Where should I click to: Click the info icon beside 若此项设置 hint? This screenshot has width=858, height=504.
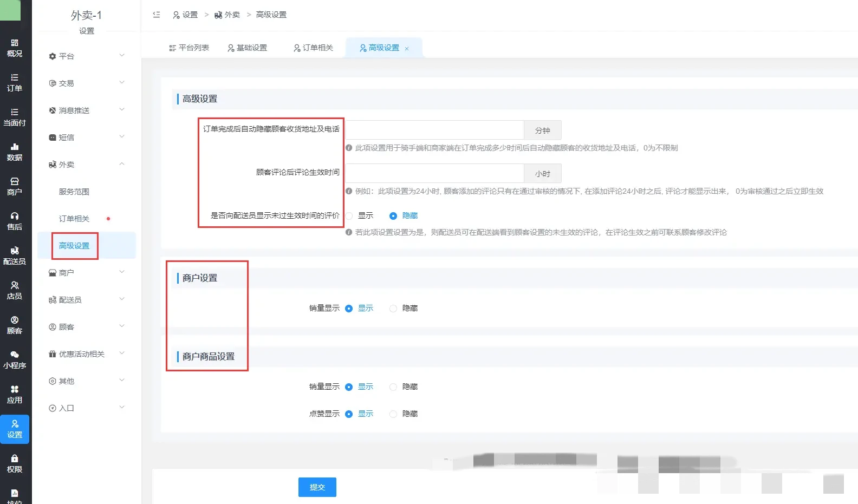[x=349, y=232]
